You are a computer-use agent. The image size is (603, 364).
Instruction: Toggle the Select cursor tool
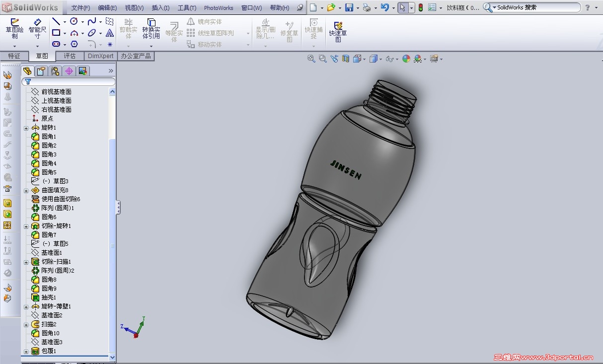point(403,7)
